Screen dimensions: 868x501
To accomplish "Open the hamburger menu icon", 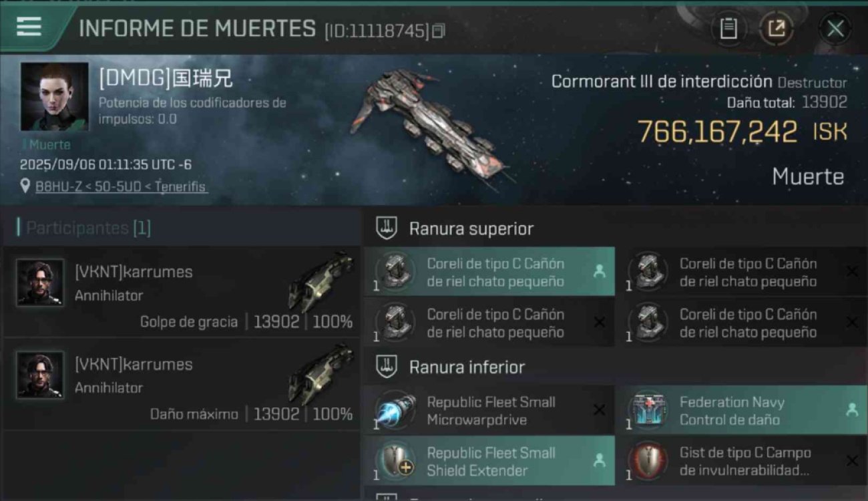I will [x=29, y=27].
